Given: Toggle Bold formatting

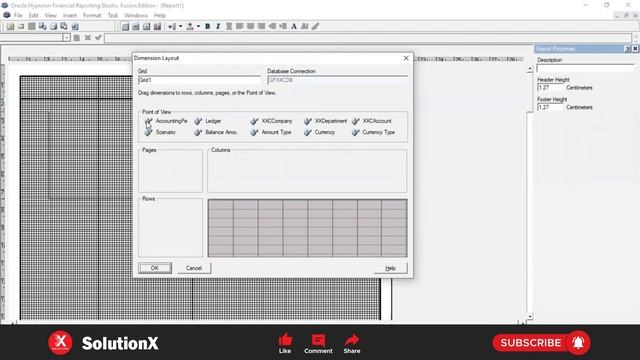Looking at the screenshot, I should tap(207, 27).
